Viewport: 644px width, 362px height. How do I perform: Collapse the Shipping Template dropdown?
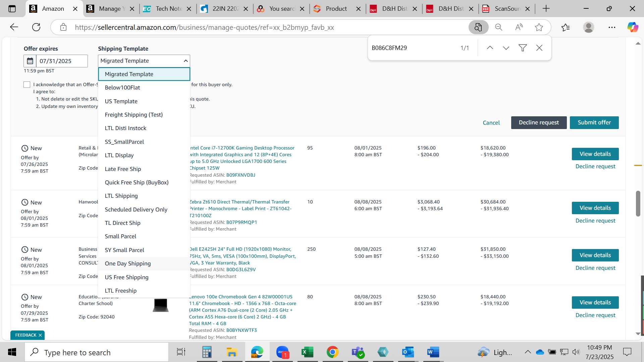point(144,61)
